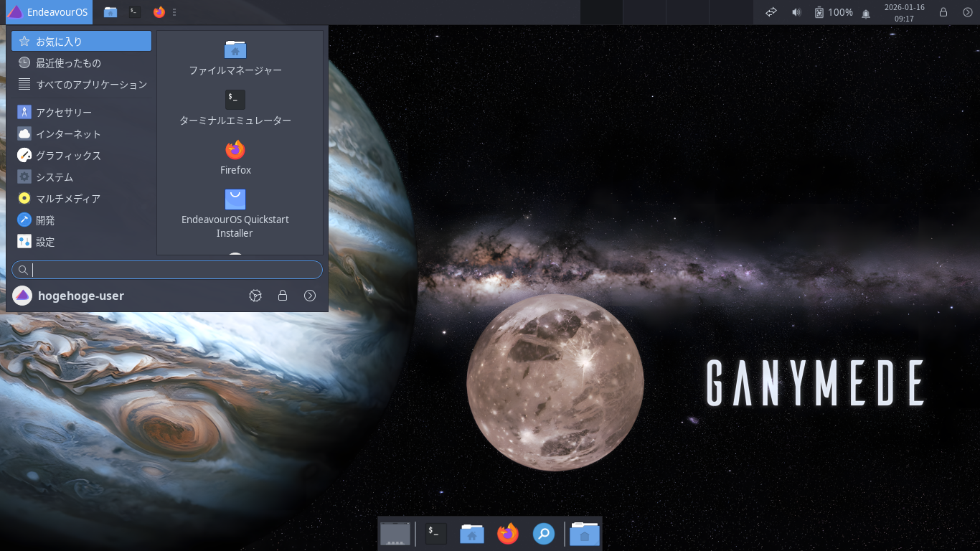Open notifications via the bell icon

click(866, 12)
